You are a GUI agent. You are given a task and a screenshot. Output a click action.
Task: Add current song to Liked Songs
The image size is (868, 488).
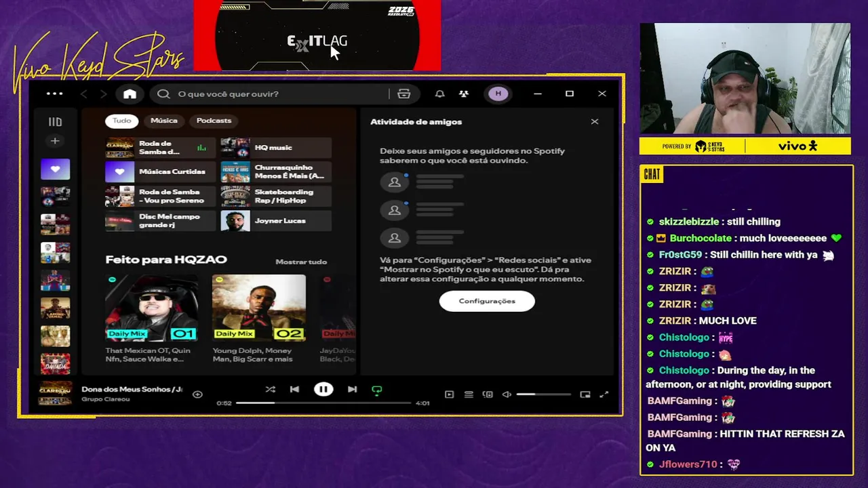pos(197,394)
